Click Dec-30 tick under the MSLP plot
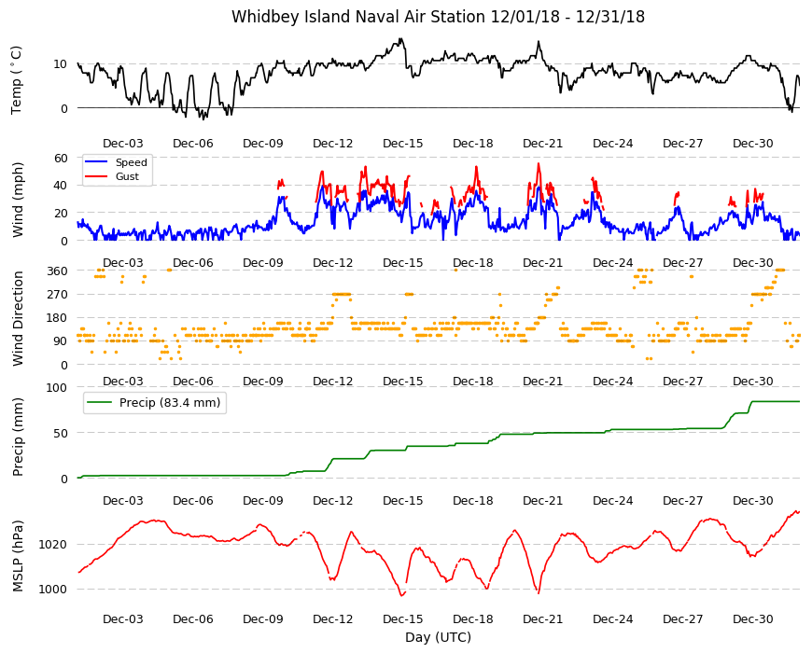812x653 pixels. 752,619
